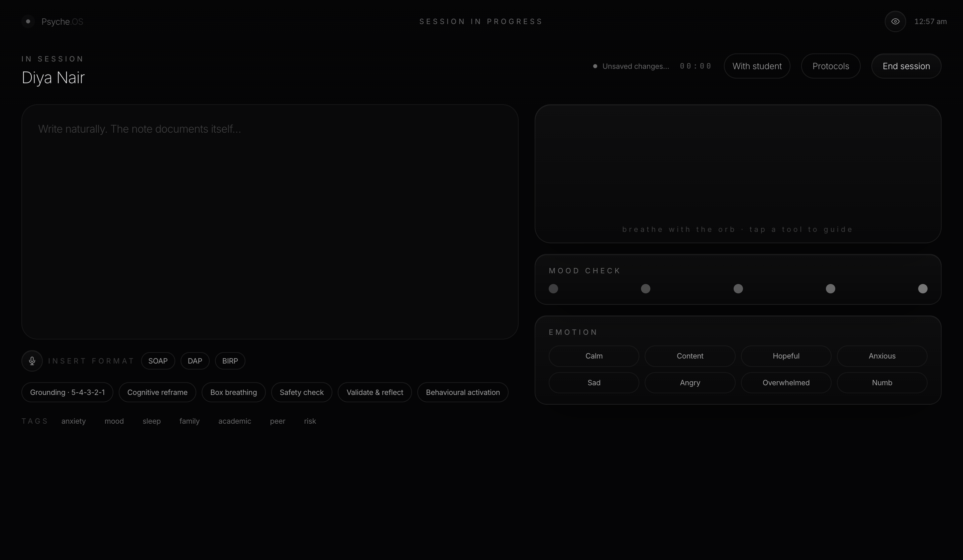This screenshot has width=963, height=560.
Task: Select the last (highest) mood check dot
Action: coord(923,288)
